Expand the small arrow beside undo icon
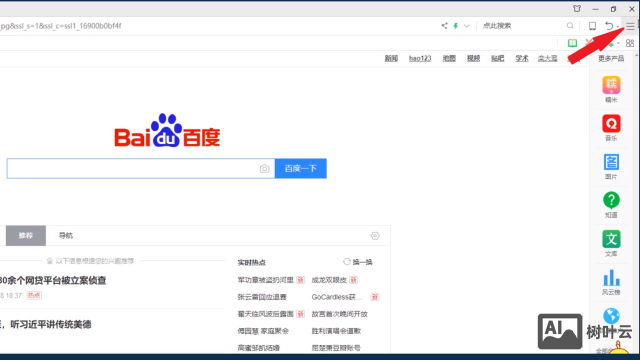 point(618,27)
